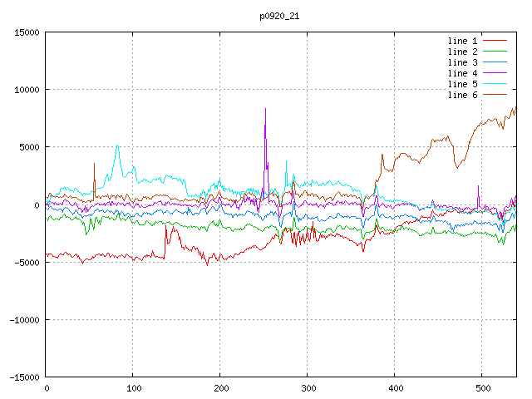The width and height of the screenshot is (532, 399).
Task: Click the purple line 4 legend sample
Action: tap(495, 73)
